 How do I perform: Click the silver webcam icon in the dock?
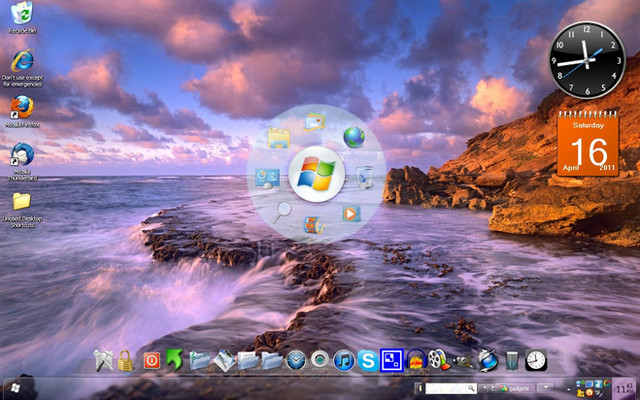click(320, 360)
